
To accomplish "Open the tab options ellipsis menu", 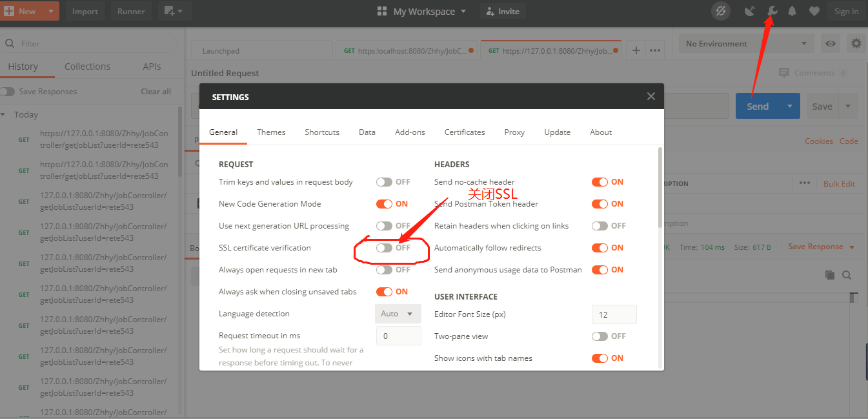I will [x=655, y=50].
